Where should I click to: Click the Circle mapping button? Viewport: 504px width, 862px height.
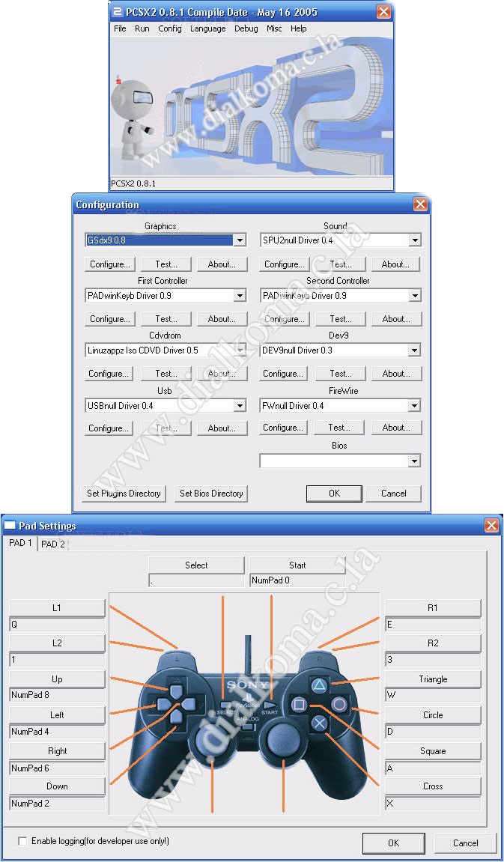click(x=433, y=715)
